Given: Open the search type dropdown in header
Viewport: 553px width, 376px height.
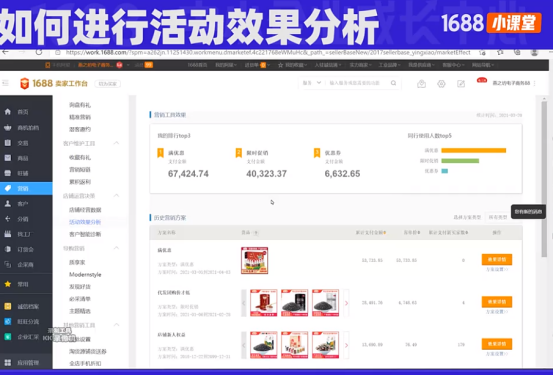Looking at the screenshot, I should [x=312, y=83].
